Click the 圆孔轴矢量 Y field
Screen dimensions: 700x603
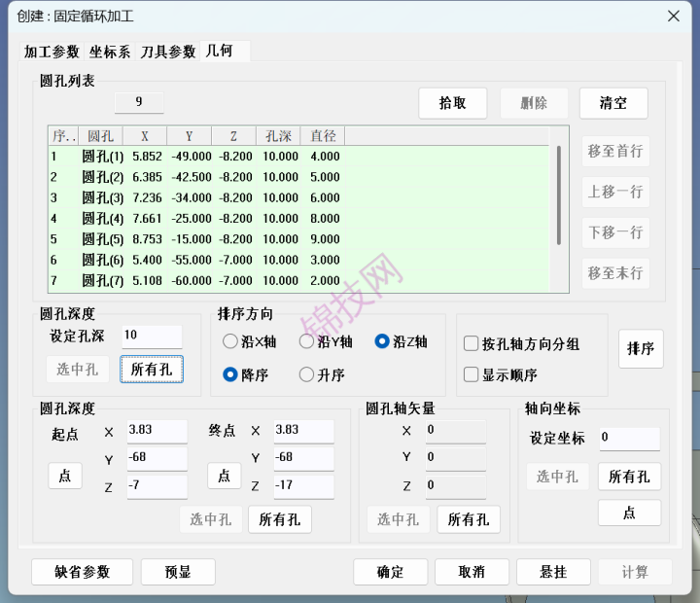[456, 459]
